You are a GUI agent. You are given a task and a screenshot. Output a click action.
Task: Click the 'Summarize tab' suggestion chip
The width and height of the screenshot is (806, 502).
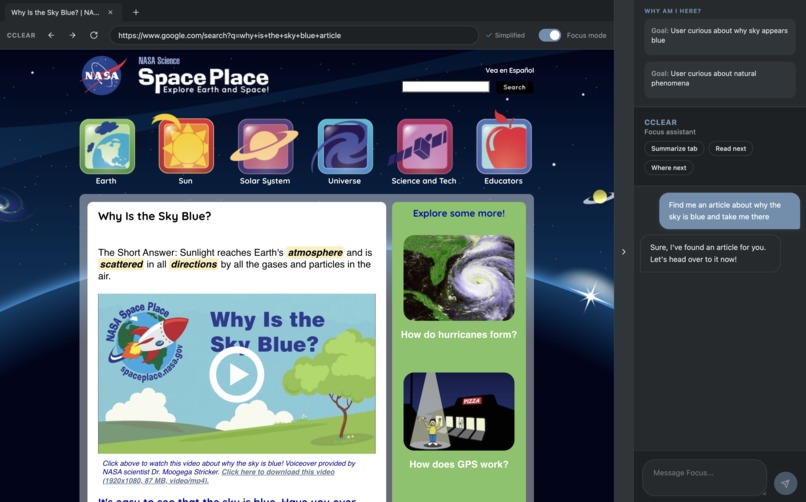click(x=674, y=148)
